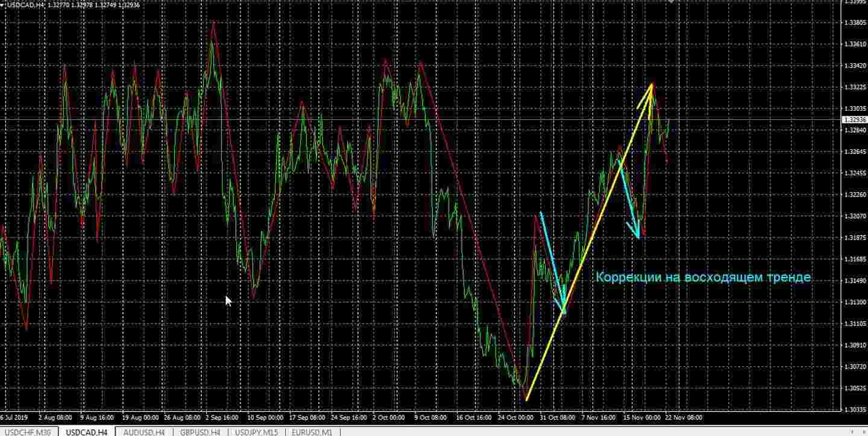Click the left scroll arrow for chart tabs

[851, 432]
